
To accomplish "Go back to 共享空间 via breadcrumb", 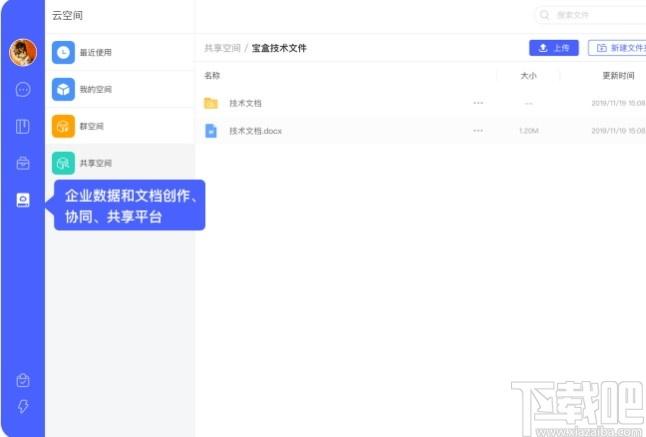I will pyautogui.click(x=223, y=48).
